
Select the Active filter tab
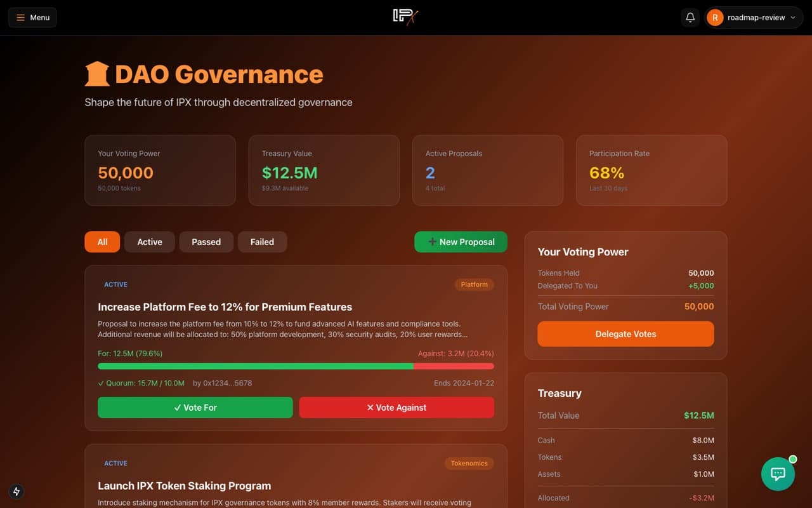coord(150,242)
